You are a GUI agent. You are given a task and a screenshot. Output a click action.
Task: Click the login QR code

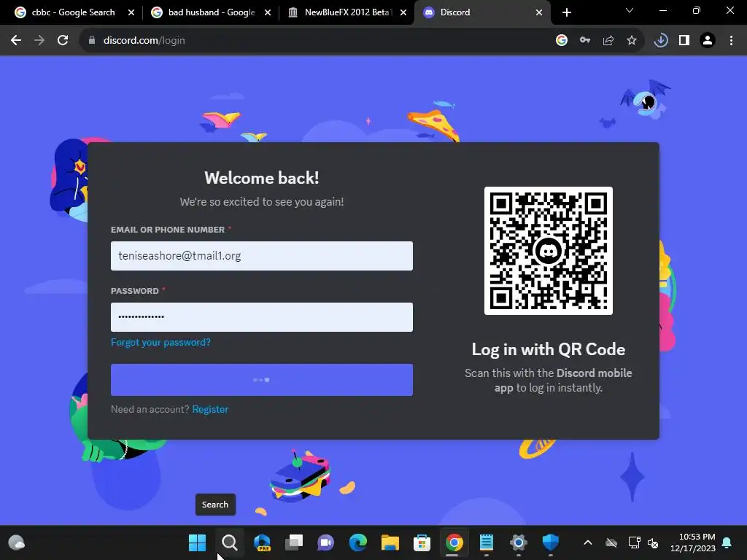(x=549, y=251)
